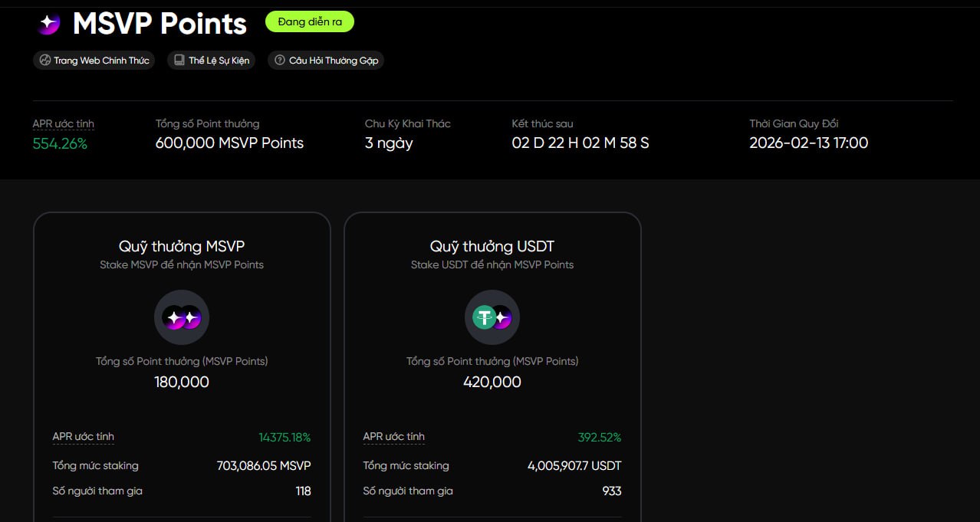Select the Quỹ thưởng USDT card title
This screenshot has width=980, height=522.
point(492,246)
